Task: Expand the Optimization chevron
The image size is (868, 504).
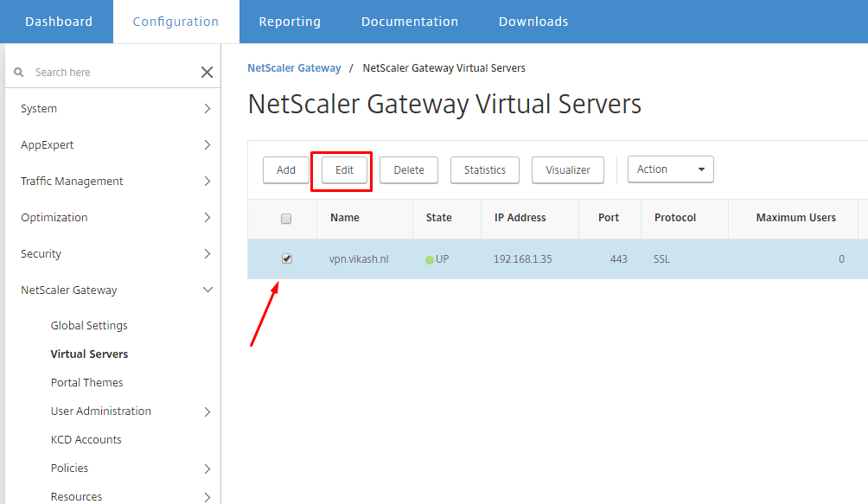Action: [x=207, y=218]
